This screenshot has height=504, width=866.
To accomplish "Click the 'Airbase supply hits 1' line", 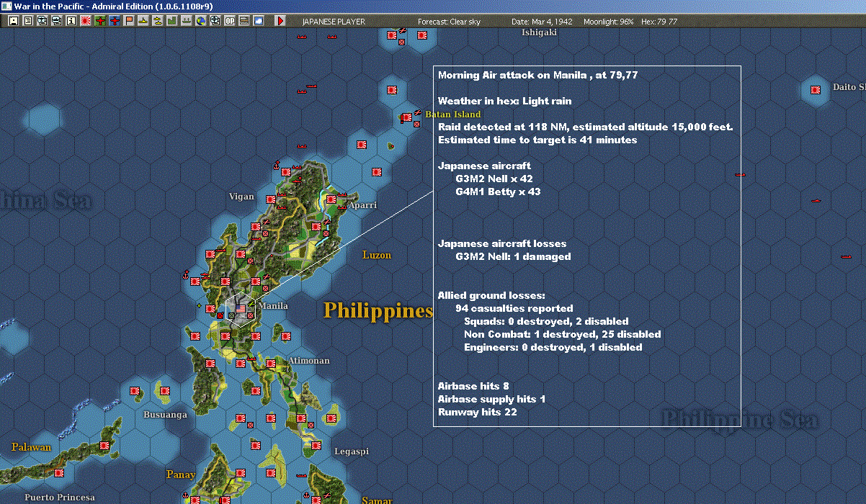I will [x=491, y=399].
